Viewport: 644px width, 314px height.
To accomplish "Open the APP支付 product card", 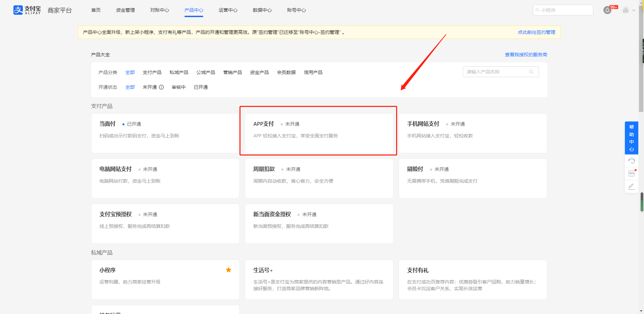I will [x=319, y=133].
